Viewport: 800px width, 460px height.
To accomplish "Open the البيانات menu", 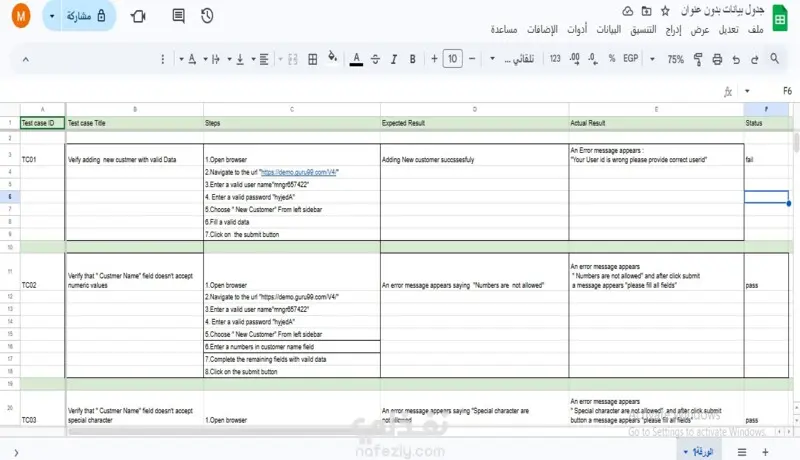I will click(609, 30).
